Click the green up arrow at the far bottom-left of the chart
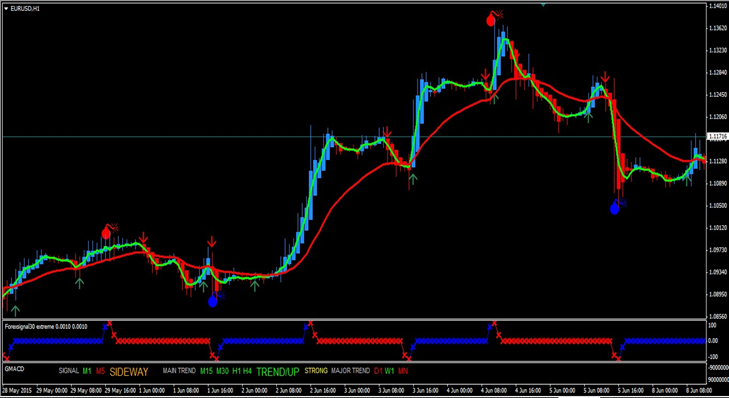729x398 pixels. point(15,311)
